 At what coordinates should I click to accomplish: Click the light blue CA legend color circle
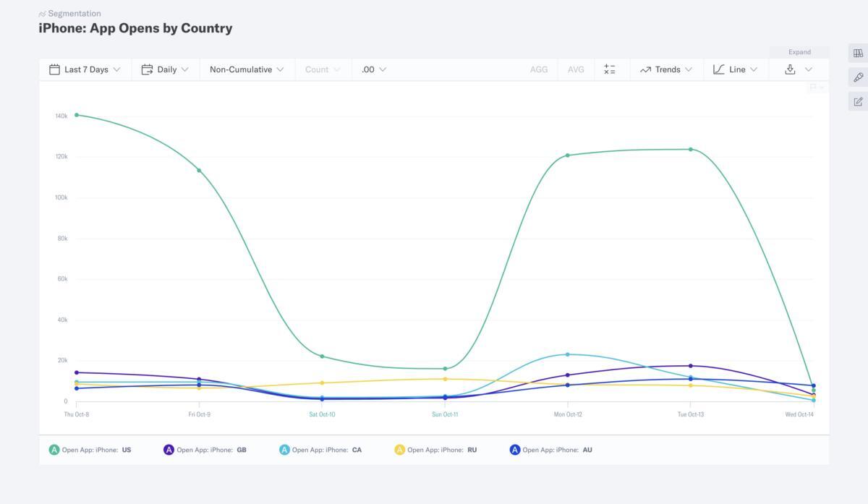[x=284, y=450]
